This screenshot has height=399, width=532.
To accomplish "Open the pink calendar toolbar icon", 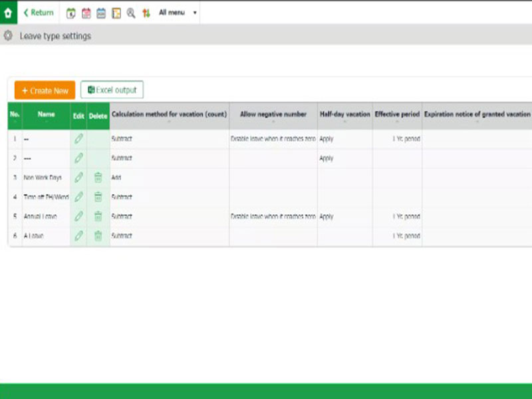I will coord(86,13).
